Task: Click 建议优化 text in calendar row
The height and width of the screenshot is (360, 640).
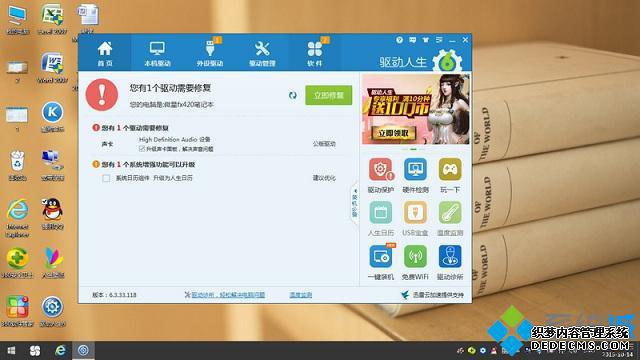Action: [324, 178]
